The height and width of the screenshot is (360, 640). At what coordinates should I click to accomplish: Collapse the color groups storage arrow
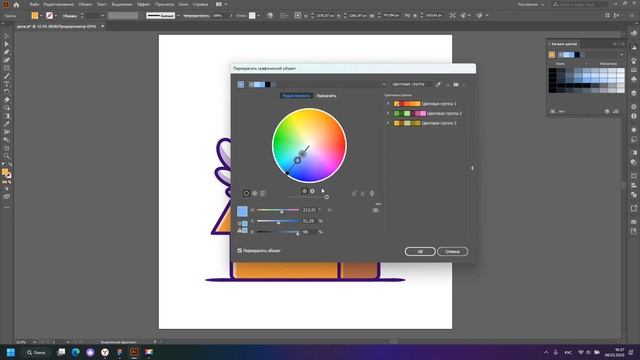[x=472, y=168]
